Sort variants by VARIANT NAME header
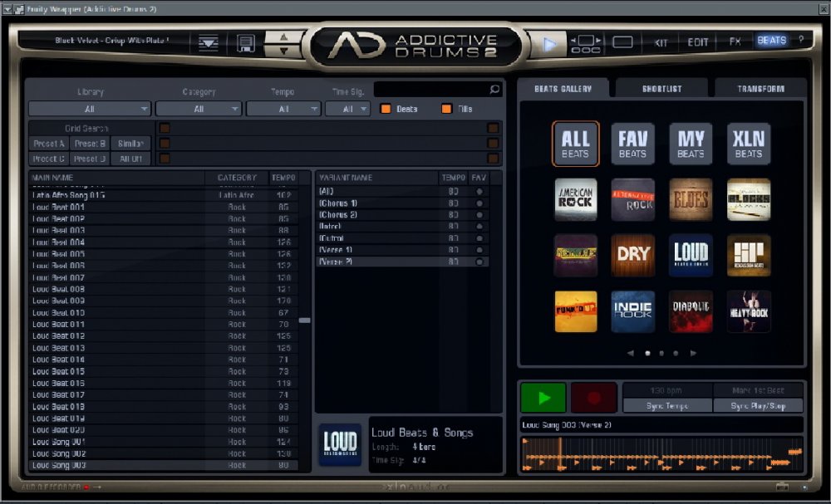 click(x=377, y=178)
